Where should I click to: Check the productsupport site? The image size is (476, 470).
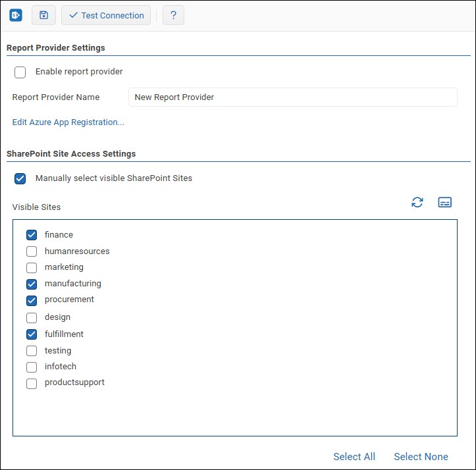(x=32, y=383)
